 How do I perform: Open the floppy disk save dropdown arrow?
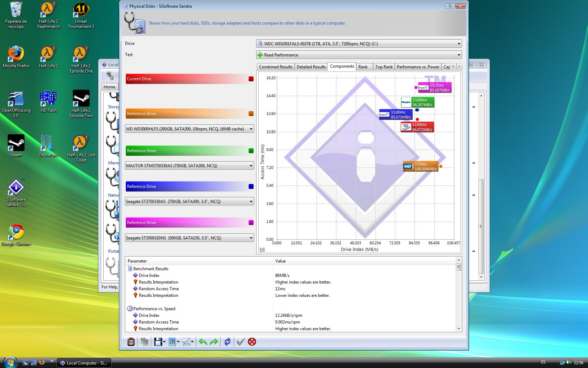164,342
